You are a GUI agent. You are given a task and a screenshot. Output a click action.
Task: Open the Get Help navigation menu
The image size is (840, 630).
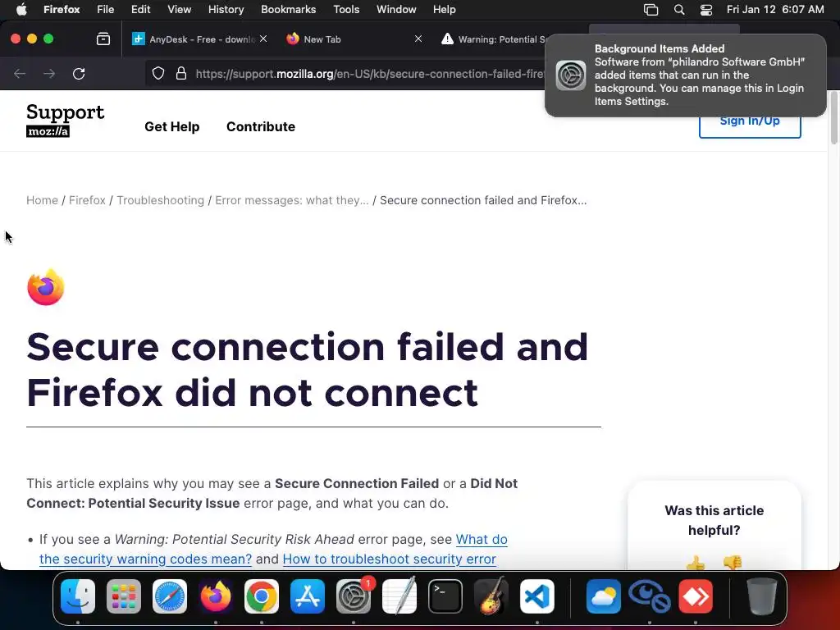pyautogui.click(x=172, y=126)
